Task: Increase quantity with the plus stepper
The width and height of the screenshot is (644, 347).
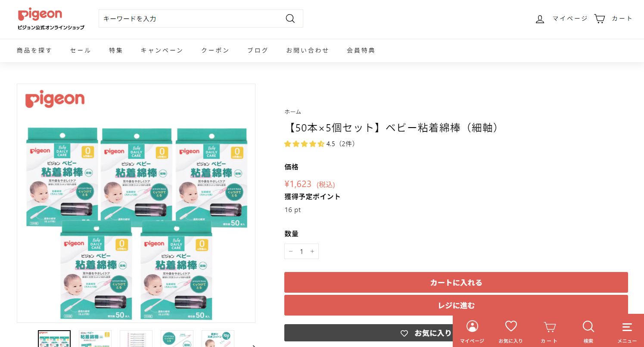Action: coord(312,251)
